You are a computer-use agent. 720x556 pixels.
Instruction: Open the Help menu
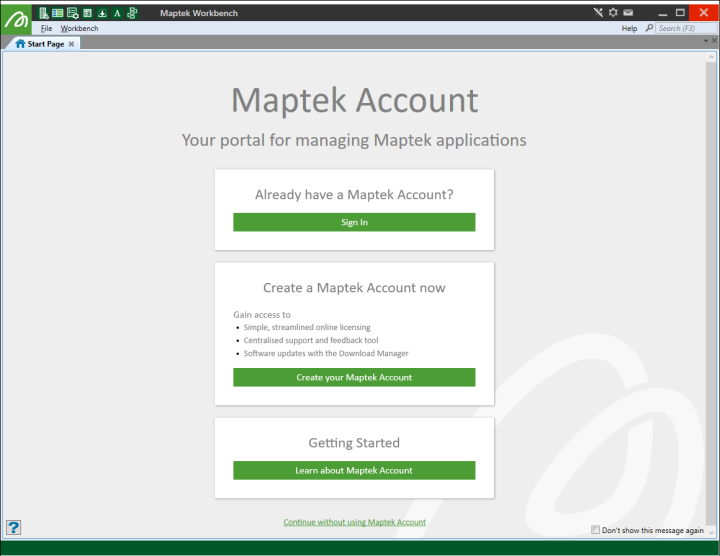(629, 28)
